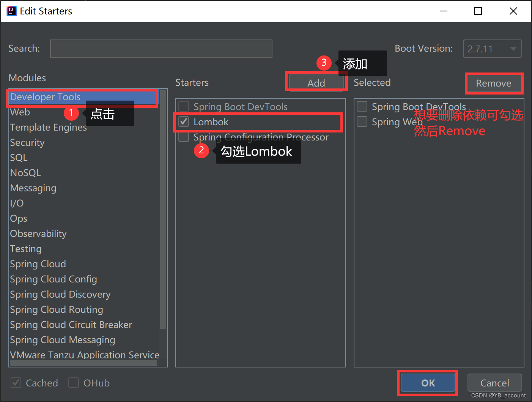Select the Web module
This screenshot has width=532, height=402.
(20, 112)
